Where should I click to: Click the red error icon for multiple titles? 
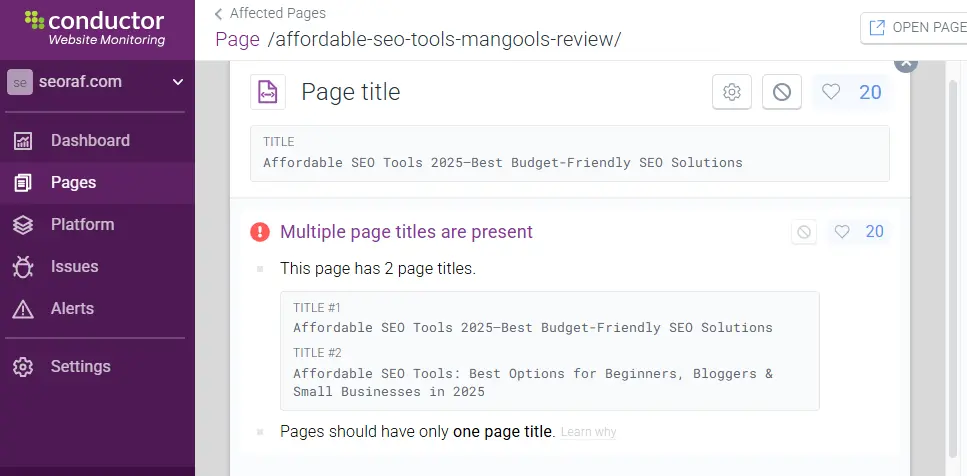coord(260,232)
